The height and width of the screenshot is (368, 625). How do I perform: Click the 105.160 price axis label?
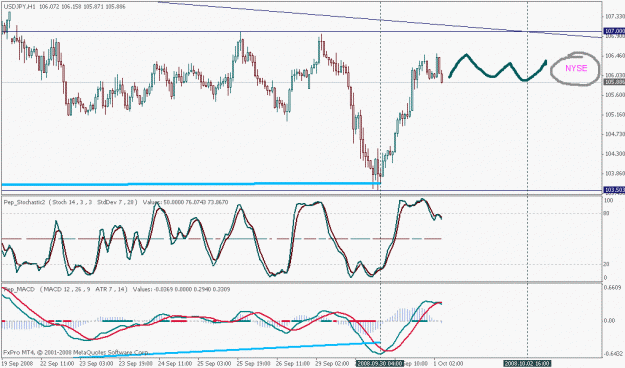(615, 114)
